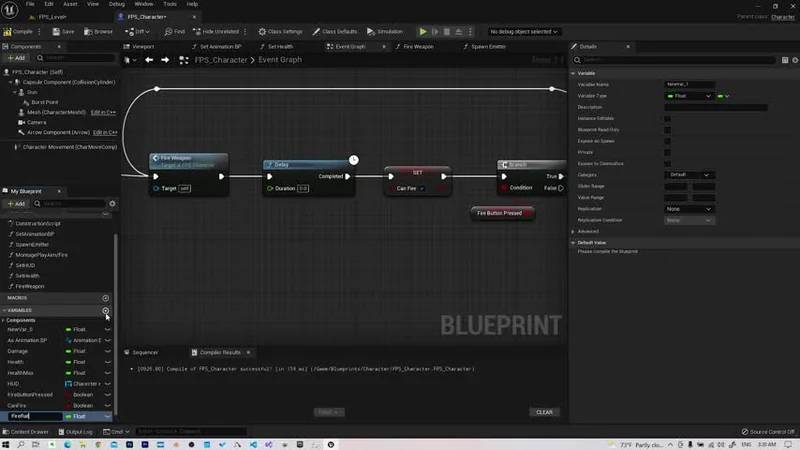Open the debug object selector dropdown

523,32
